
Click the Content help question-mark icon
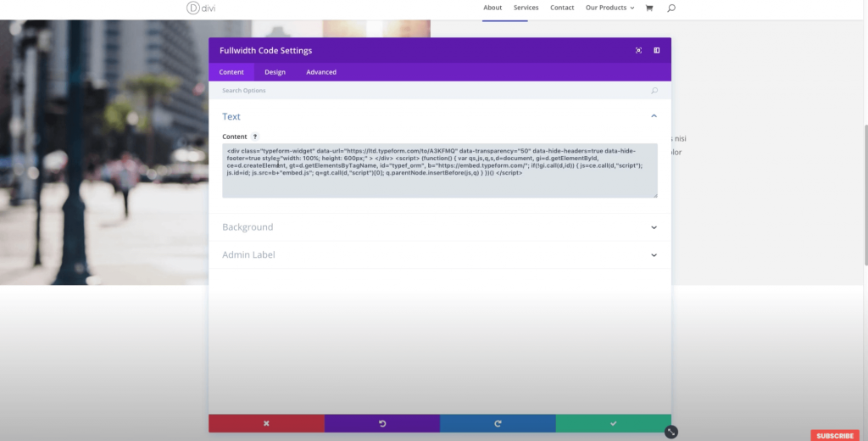[255, 137]
